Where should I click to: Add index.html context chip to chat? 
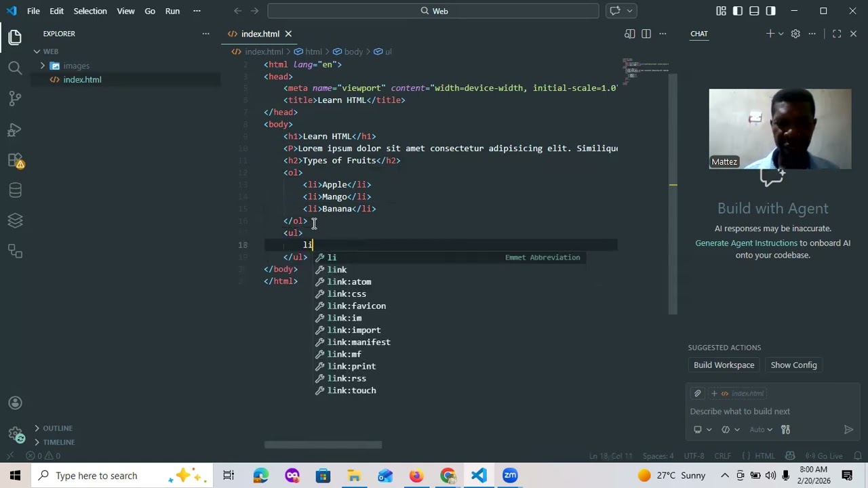[737, 393]
